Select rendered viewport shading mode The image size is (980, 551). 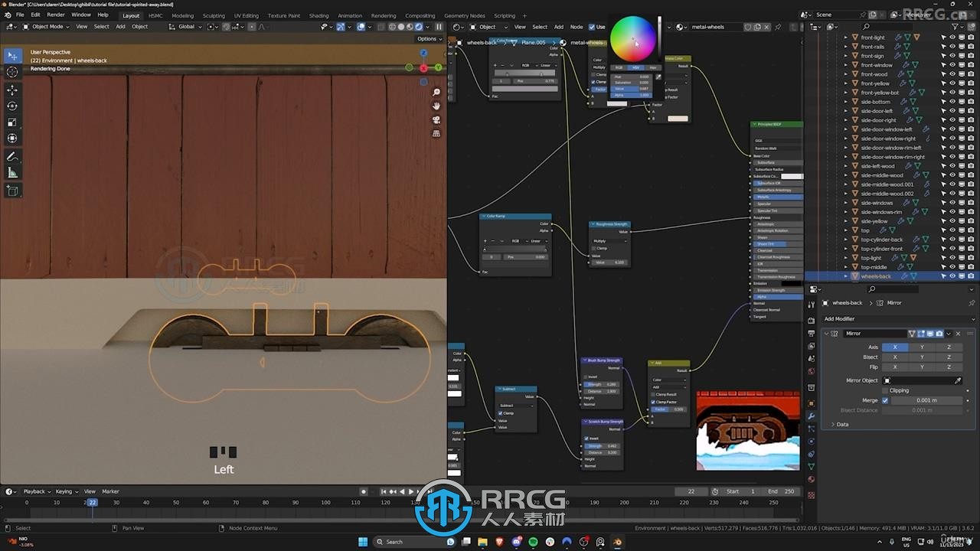click(x=418, y=27)
